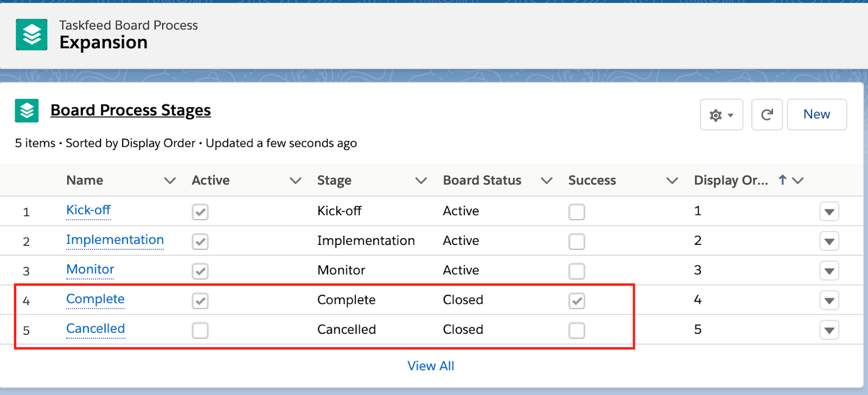868x395 pixels.
Task: Sort by the Stage column header
Action: pos(334,180)
